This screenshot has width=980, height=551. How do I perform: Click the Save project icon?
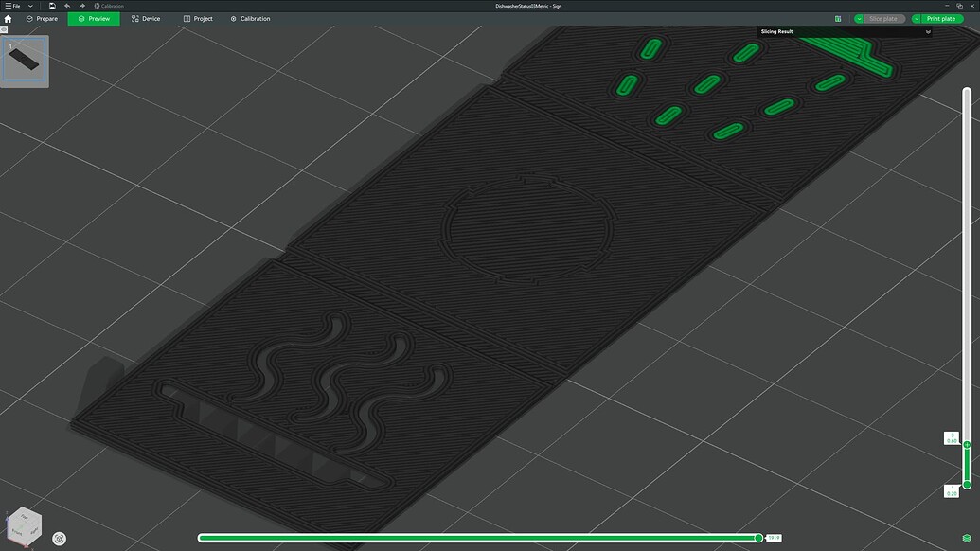(x=52, y=6)
